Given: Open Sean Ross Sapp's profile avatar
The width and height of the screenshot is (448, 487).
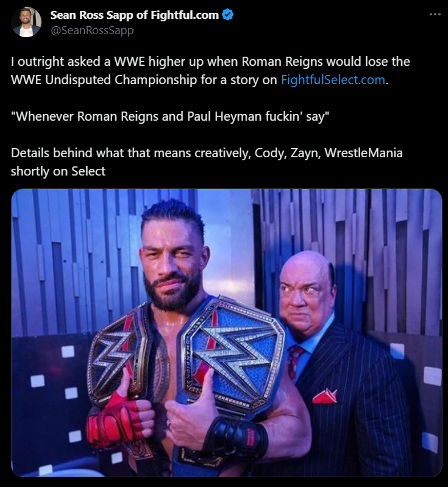Looking at the screenshot, I should pos(26,22).
